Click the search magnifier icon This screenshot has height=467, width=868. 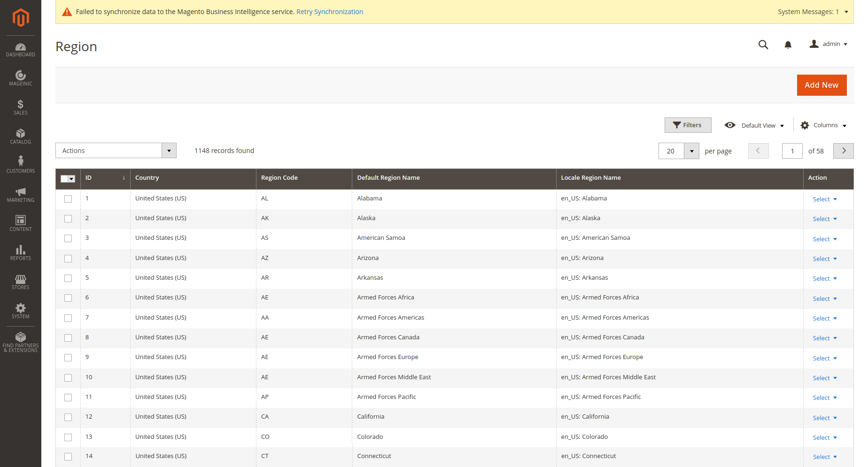tap(763, 45)
